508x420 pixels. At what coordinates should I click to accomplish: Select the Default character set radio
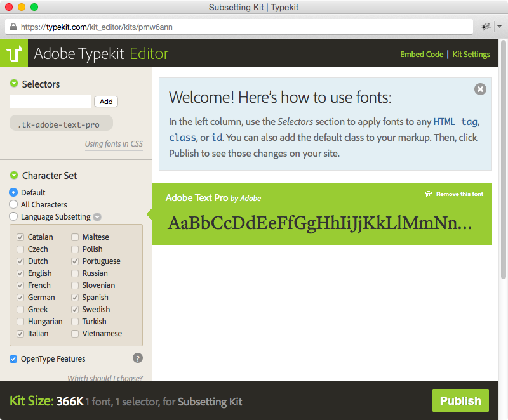(13, 192)
